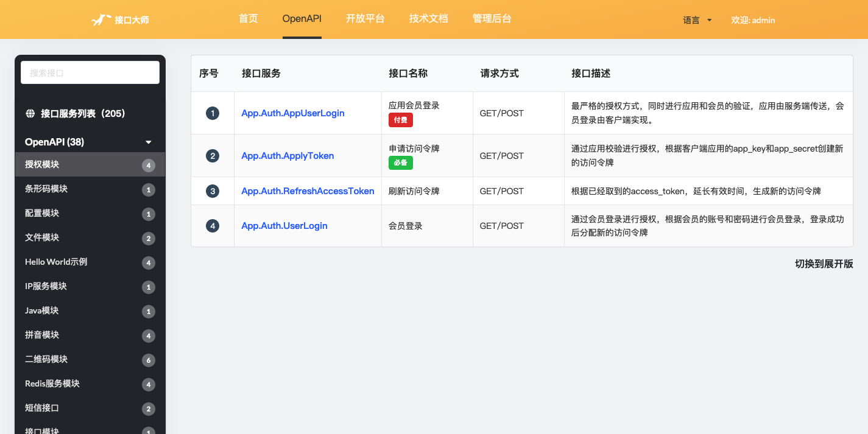Go to the 首页 nav tab

click(x=249, y=19)
